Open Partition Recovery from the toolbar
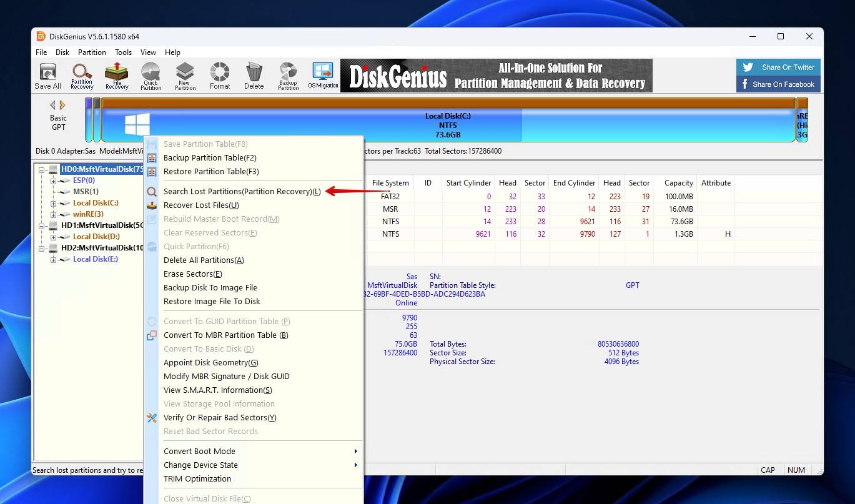The width and height of the screenshot is (855, 504). point(82,76)
